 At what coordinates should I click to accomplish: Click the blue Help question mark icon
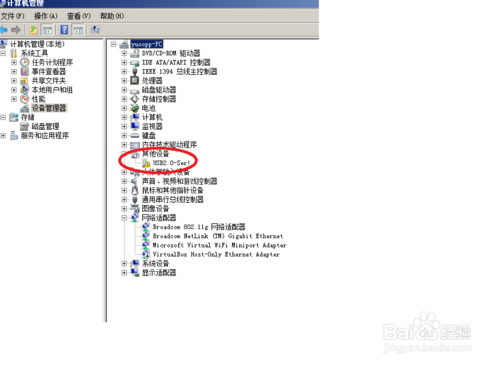coord(64,30)
